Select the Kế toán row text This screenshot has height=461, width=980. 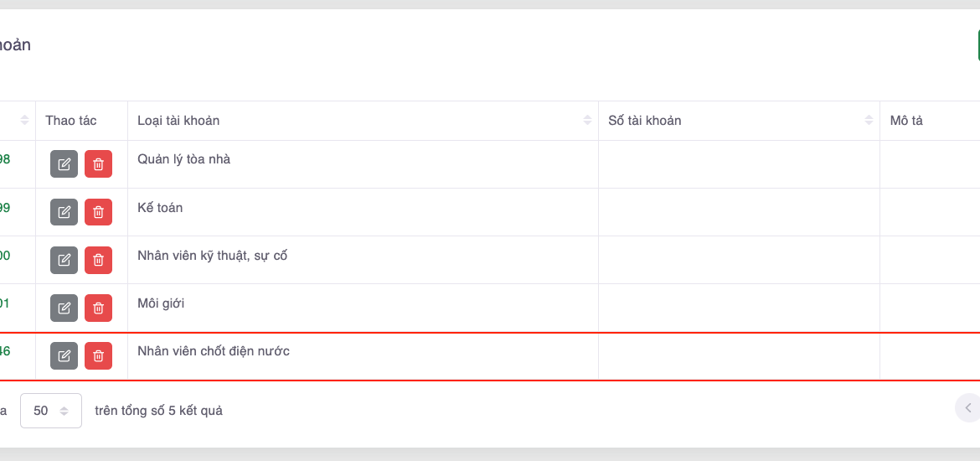pyautogui.click(x=160, y=208)
